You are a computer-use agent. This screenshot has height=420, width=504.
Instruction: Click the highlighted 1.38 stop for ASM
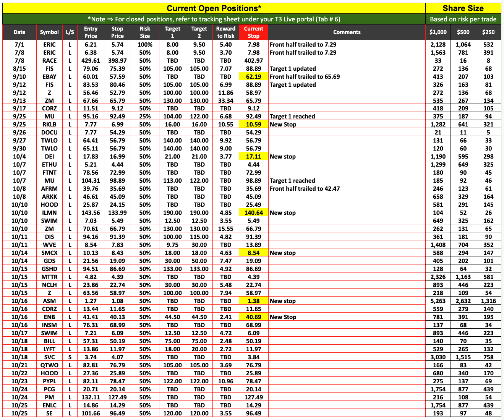(x=253, y=301)
